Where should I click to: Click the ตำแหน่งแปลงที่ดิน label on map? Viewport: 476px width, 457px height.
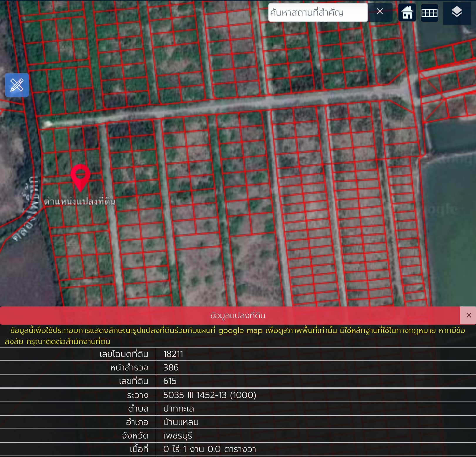80,202
